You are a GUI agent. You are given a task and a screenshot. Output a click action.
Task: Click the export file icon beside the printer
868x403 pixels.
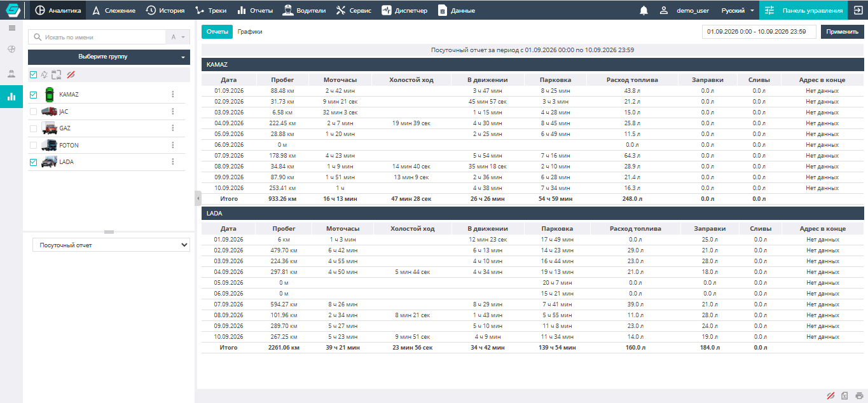[x=844, y=395]
